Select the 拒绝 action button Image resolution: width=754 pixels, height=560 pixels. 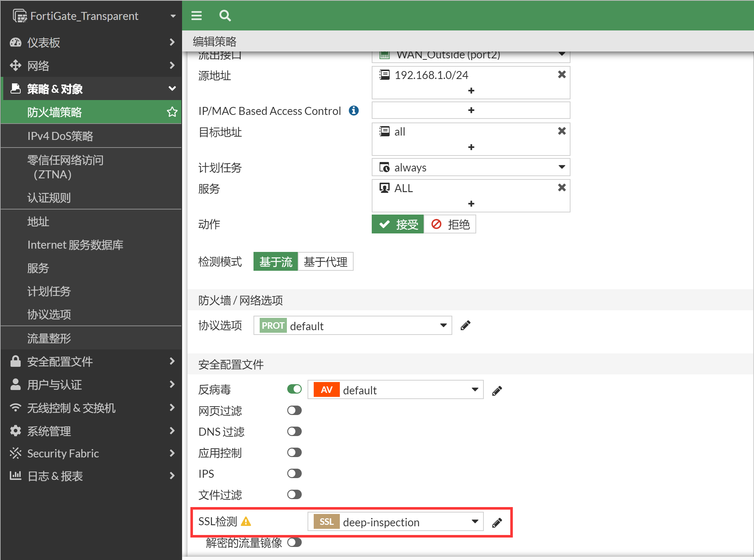click(450, 224)
